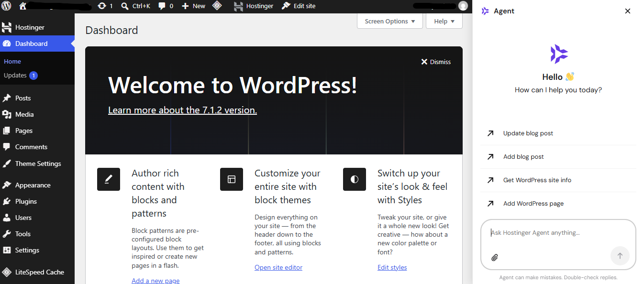Click the Plugins plug icon

click(7, 201)
